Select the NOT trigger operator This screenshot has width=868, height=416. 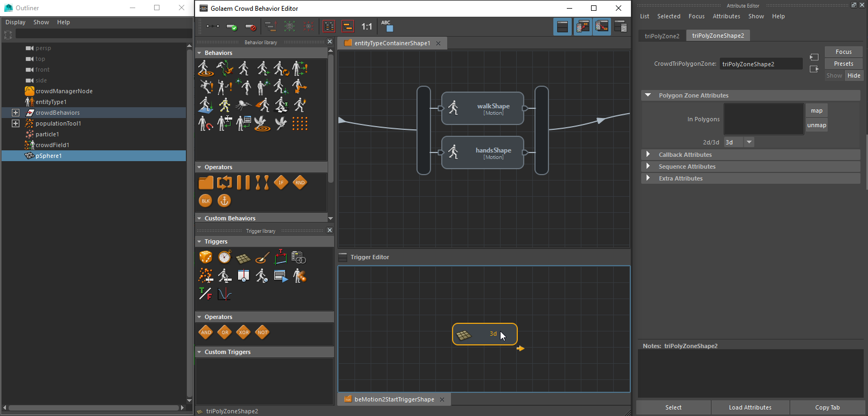[x=262, y=332]
